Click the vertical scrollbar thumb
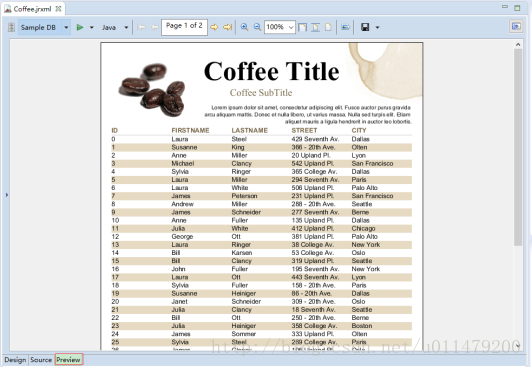Viewport: 532px width, 367px height. pyautogui.click(x=518, y=147)
